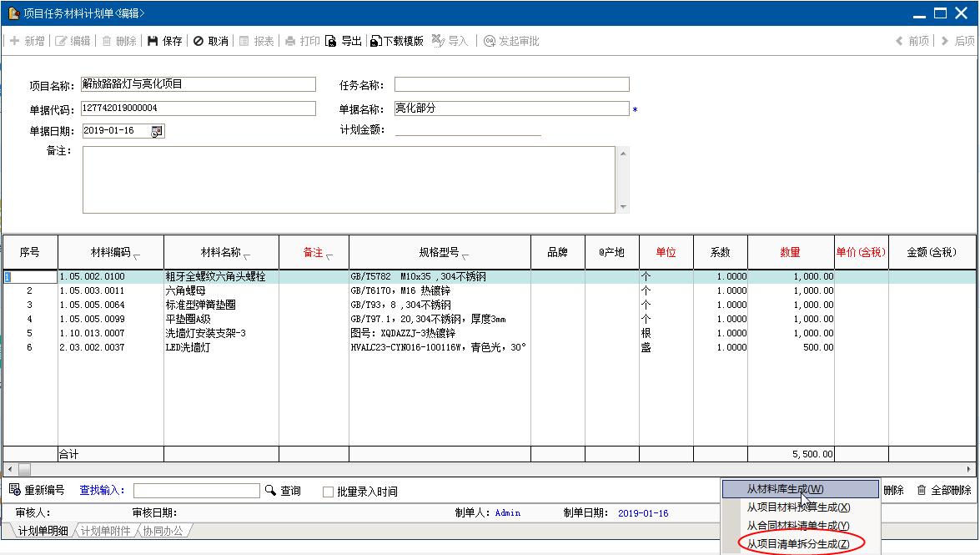
Task: Click the Delete All (全部删除) trash icon
Action: (922, 491)
